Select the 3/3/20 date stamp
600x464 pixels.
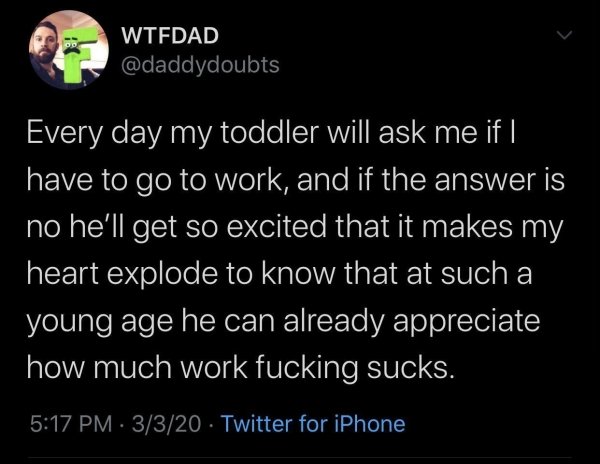coord(166,424)
